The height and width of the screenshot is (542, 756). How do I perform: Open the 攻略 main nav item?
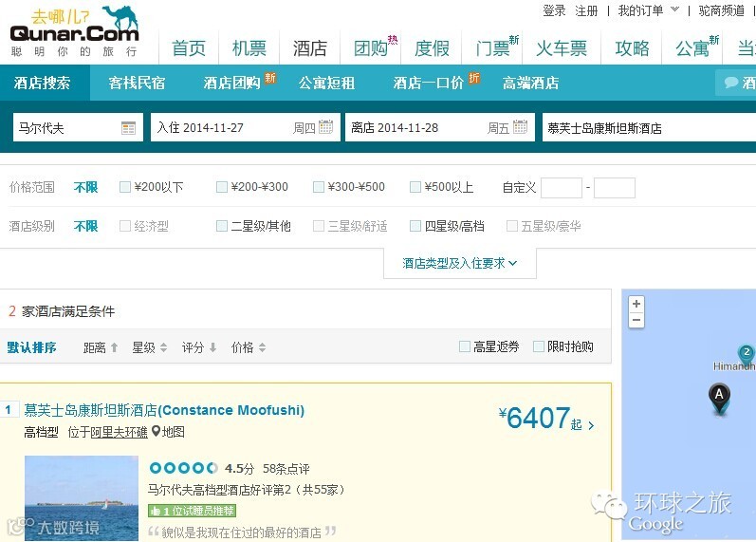pyautogui.click(x=632, y=48)
